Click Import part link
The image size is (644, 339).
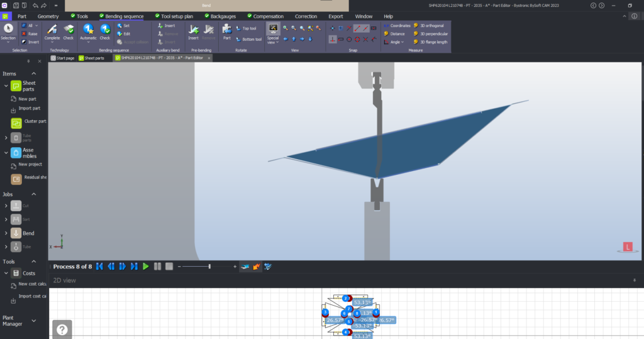click(x=29, y=108)
